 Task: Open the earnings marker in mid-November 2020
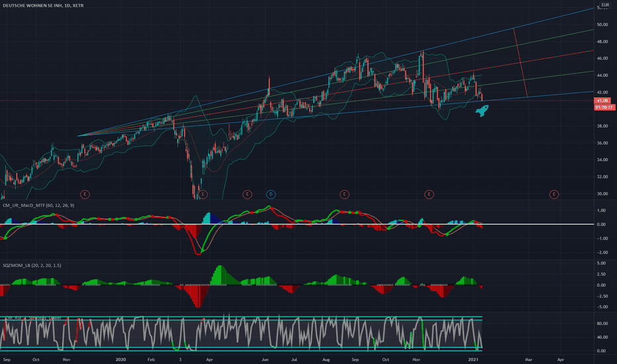[429, 194]
